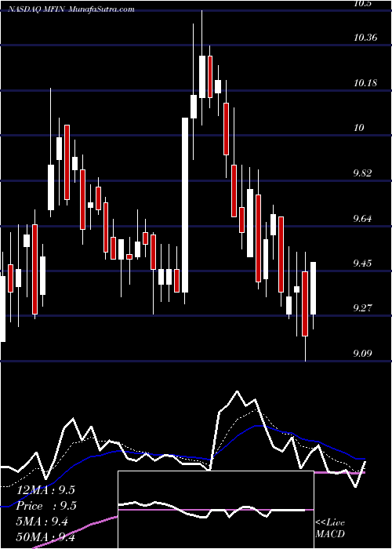Click the Price : 9.5 legend entry
The image size is (392, 549).
pyautogui.click(x=46, y=506)
